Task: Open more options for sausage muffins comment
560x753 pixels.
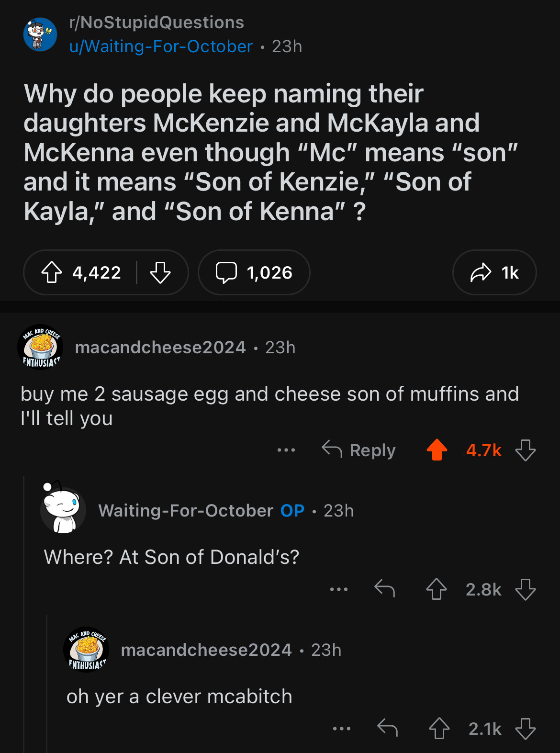Action: [286, 450]
